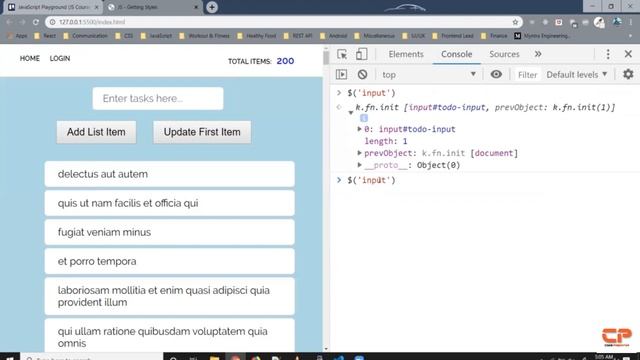Click the HOME nav link
The image size is (640, 360).
coord(30,58)
